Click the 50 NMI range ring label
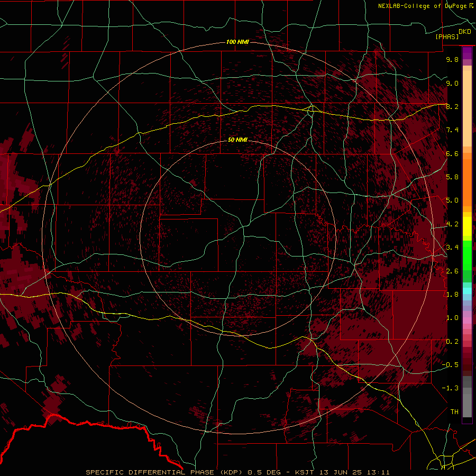 (x=237, y=140)
